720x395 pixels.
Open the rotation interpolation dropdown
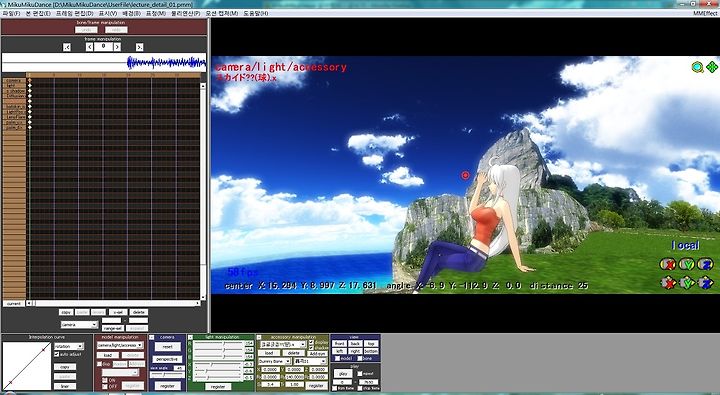[69, 346]
